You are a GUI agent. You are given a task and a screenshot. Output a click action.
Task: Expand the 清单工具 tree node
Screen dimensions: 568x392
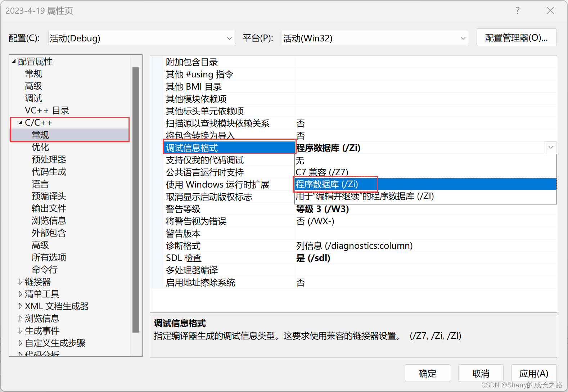pyautogui.click(x=21, y=294)
